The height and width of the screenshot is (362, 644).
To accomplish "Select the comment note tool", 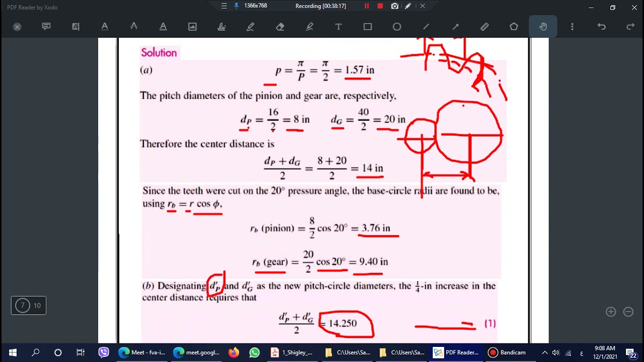I will coord(46,27).
